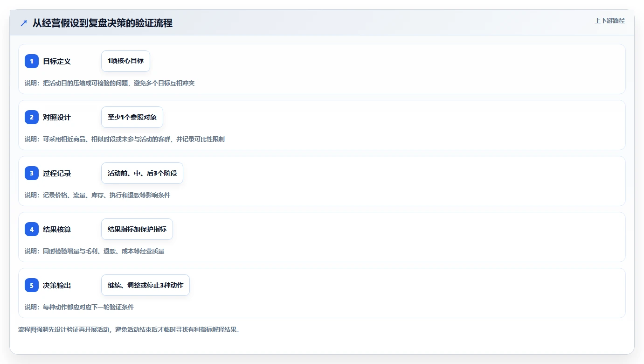Select the 至少1个参照对象 tag
This screenshot has width=644, height=364.
click(132, 117)
